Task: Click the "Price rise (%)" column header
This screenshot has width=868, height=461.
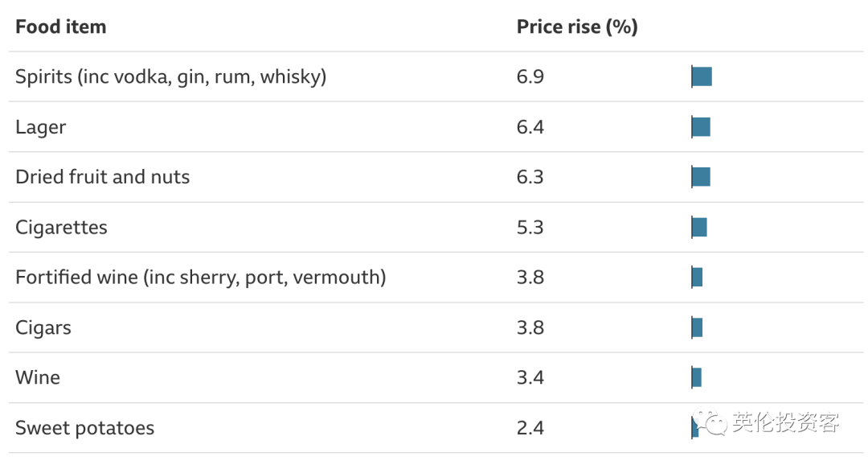Action: (577, 27)
